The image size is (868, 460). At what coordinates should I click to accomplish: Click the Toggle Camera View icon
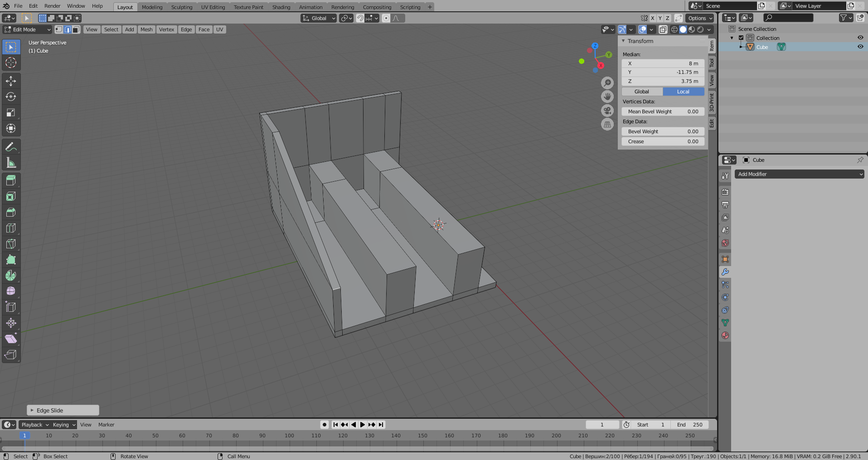[x=607, y=111]
